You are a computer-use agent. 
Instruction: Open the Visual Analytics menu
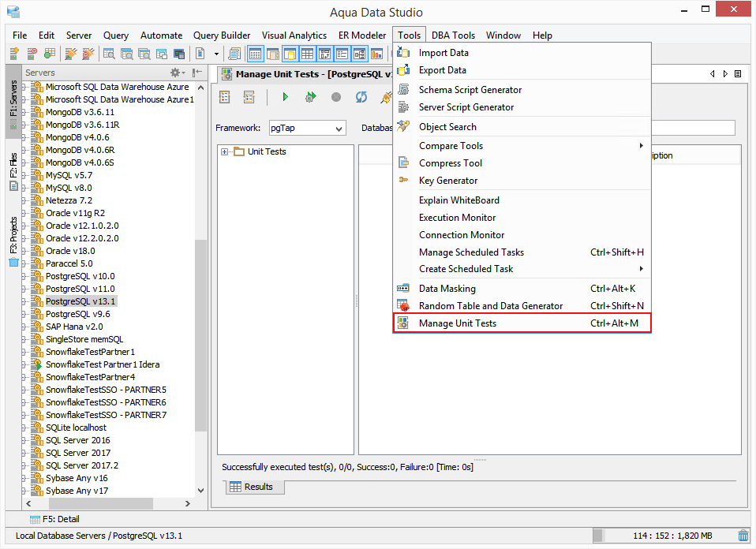[294, 35]
